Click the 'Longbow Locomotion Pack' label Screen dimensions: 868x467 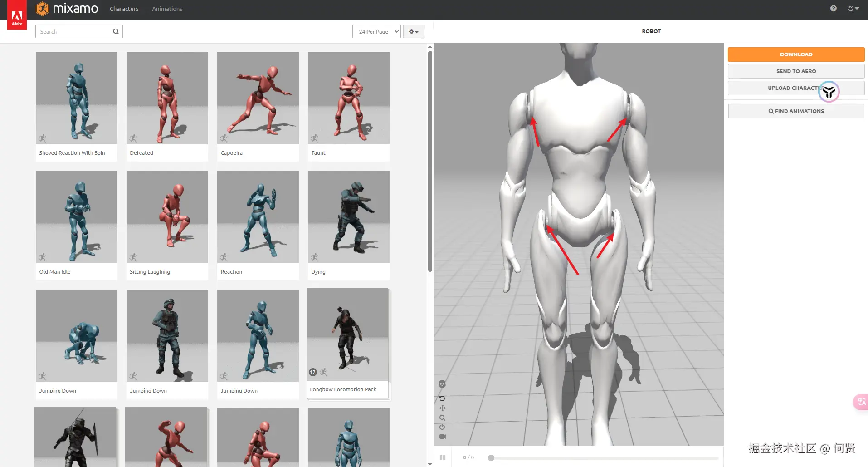[x=343, y=389]
